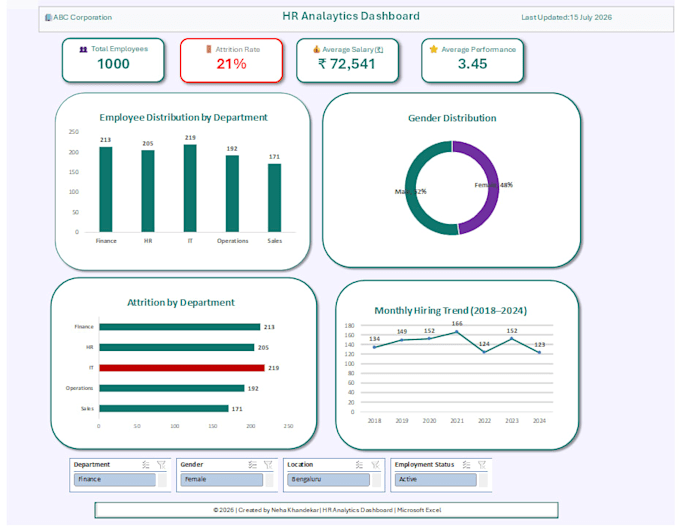Select the Monthly Hiring Trend (2018–2024) title
This screenshot has height=526, width=680.
coord(451,311)
